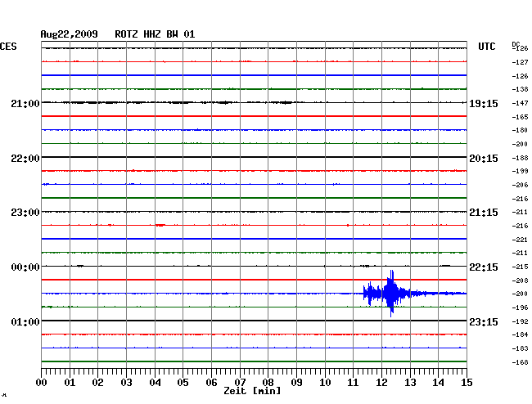532x404 pixels.
Task: Click DC offset value -184
Action: (520, 334)
